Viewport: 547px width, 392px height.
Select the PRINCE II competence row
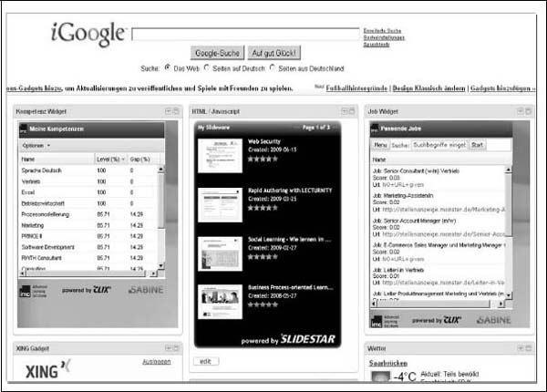(x=88, y=236)
